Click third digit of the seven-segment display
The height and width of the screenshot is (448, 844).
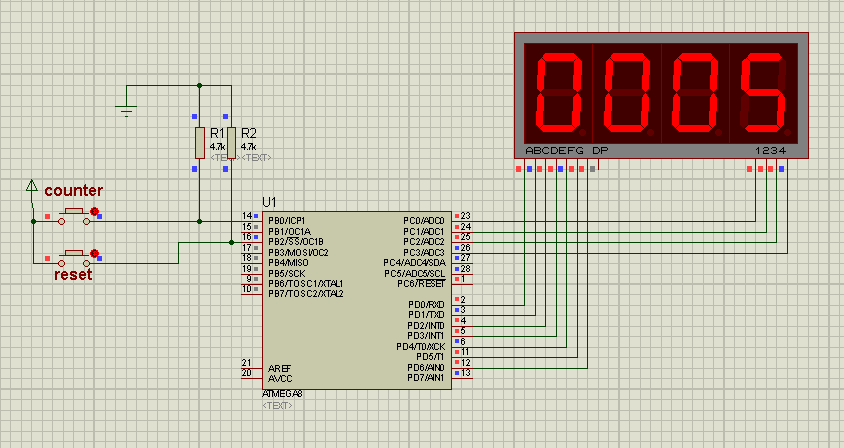click(x=695, y=93)
